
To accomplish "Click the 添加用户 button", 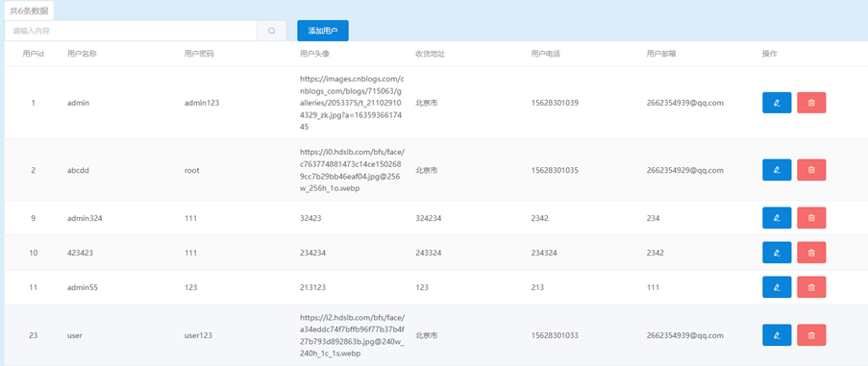I will 323,31.
